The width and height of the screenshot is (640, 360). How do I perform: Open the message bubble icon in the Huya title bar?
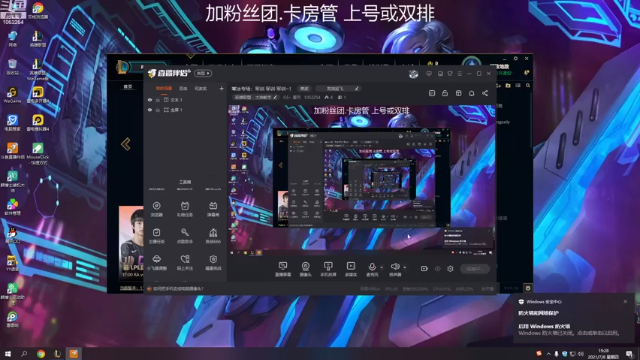(429, 73)
